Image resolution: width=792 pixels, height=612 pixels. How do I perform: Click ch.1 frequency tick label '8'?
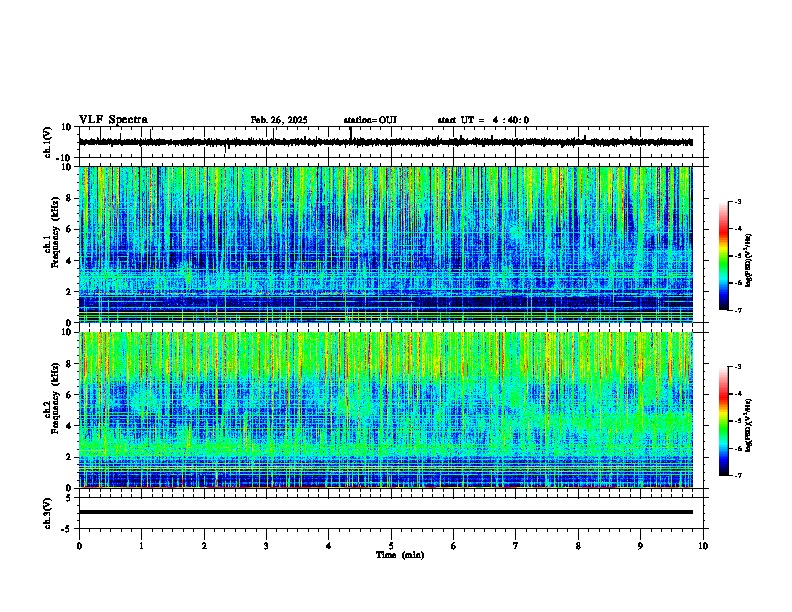coord(70,198)
